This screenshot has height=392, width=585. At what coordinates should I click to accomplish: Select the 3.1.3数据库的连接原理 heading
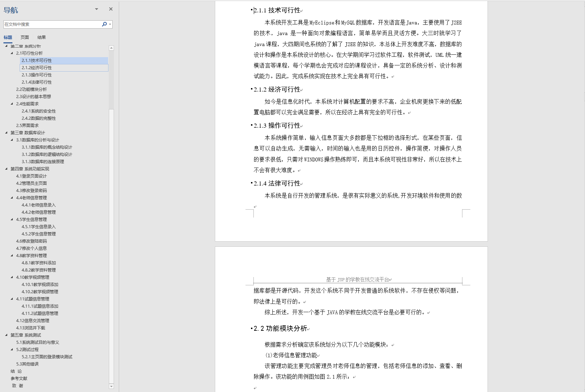[x=42, y=161]
